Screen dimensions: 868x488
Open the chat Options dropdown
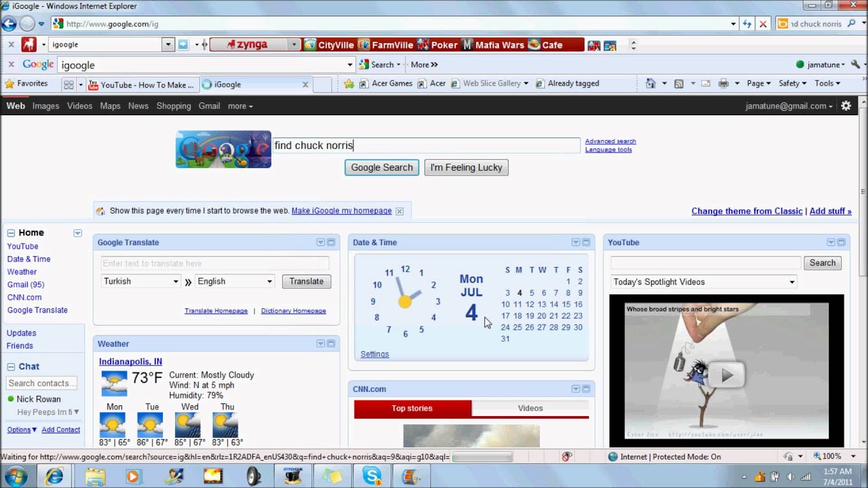click(x=22, y=430)
